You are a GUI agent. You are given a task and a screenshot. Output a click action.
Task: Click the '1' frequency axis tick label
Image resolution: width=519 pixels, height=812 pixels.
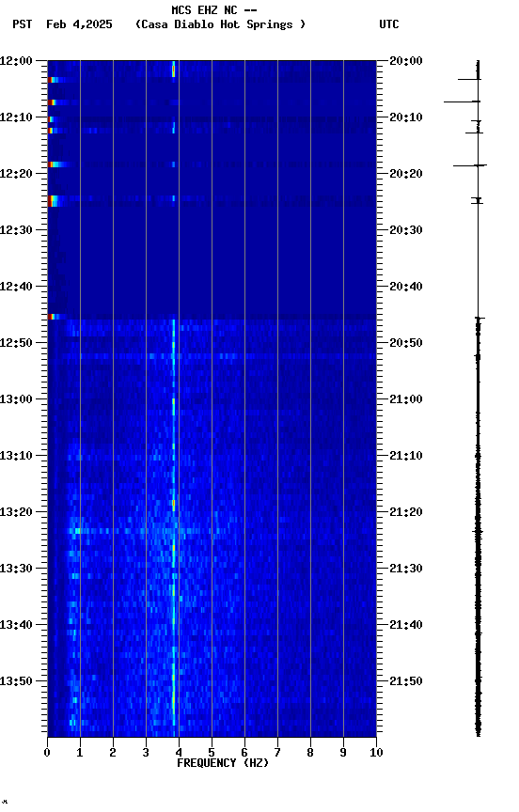(80, 753)
